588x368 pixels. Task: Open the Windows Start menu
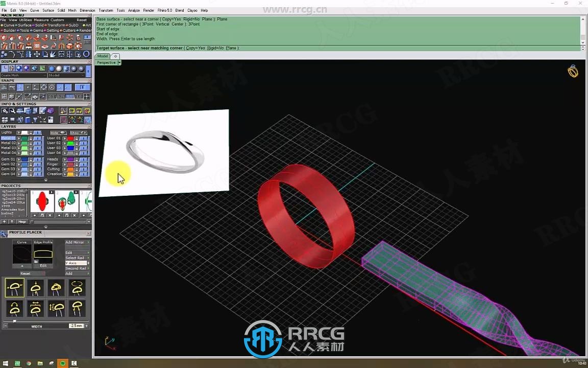[x=5, y=363]
